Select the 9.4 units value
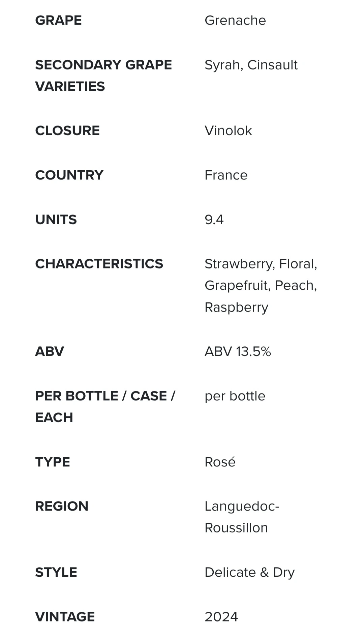364x634 pixels. click(214, 220)
